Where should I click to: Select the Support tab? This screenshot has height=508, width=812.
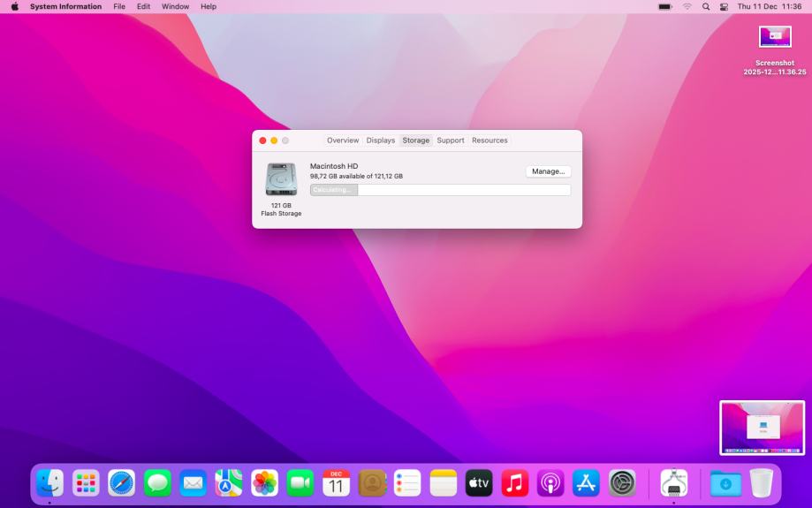point(451,140)
